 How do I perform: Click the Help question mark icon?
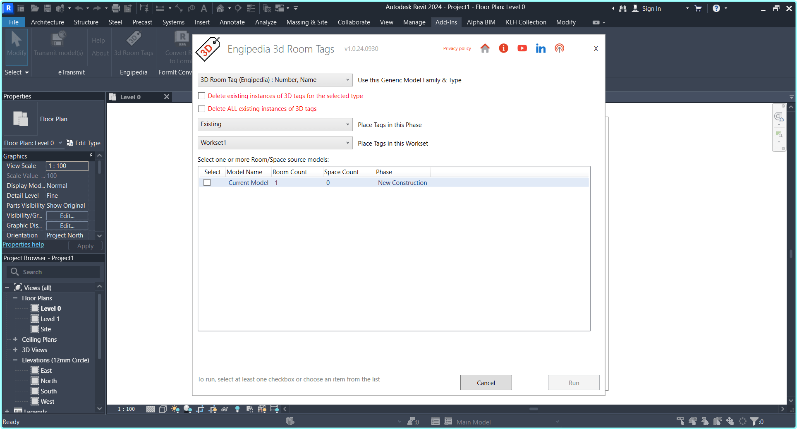click(716, 8)
